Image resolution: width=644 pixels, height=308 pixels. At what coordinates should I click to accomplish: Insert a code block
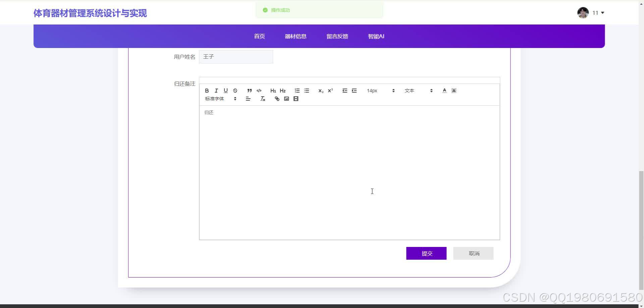click(259, 91)
